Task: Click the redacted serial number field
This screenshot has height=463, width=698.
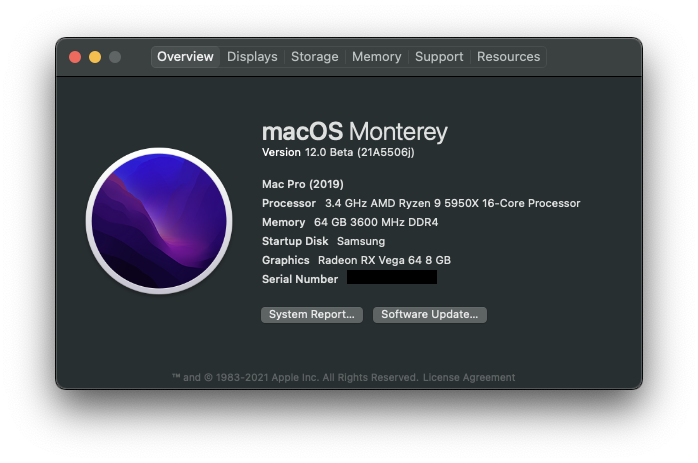Action: coord(392,278)
